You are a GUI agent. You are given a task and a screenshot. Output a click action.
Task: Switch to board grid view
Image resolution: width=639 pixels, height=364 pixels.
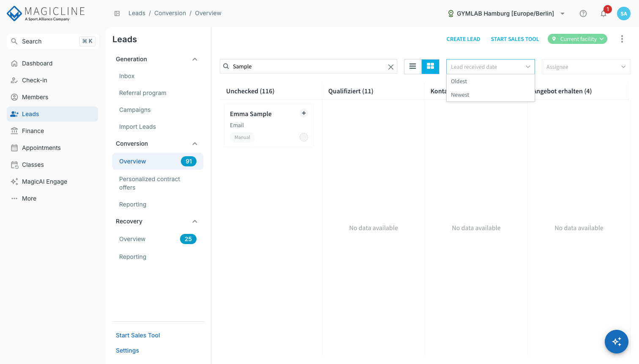pos(431,66)
